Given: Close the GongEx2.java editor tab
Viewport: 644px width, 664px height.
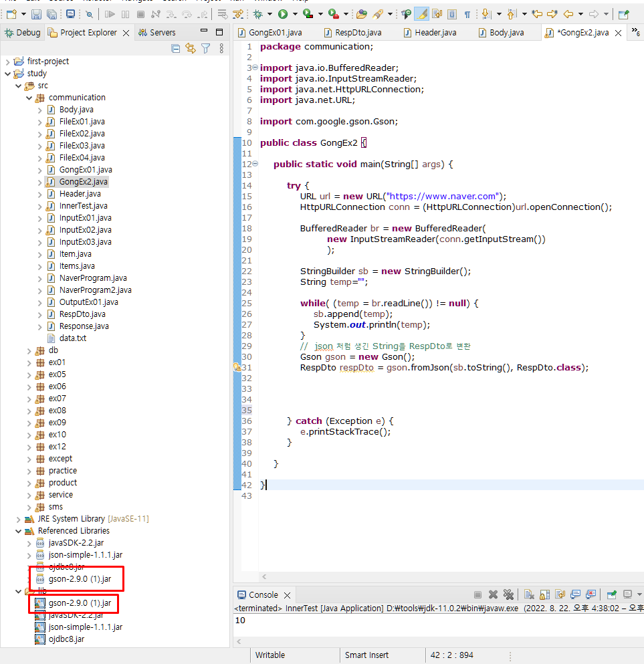Looking at the screenshot, I should pos(618,33).
